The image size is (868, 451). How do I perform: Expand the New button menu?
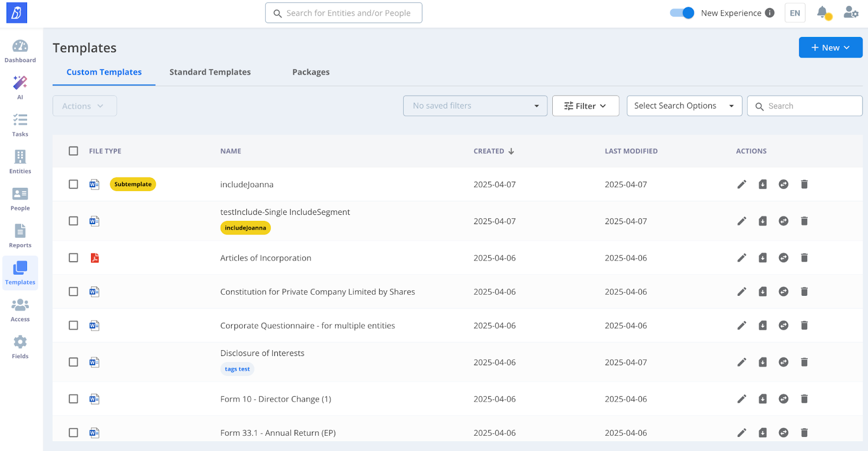(831, 47)
